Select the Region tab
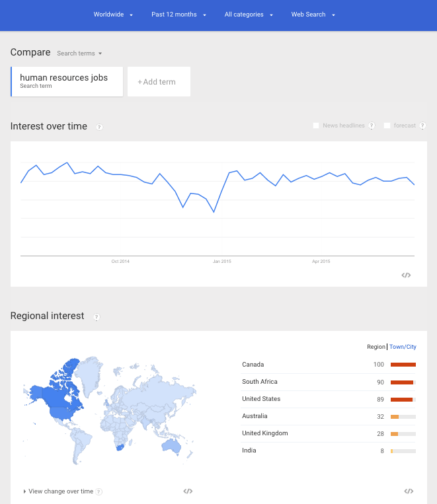 click(x=376, y=347)
